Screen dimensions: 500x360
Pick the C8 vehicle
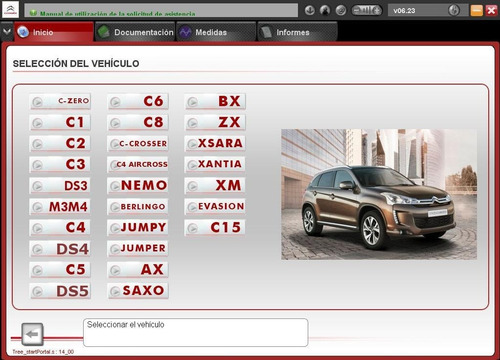tap(138, 122)
